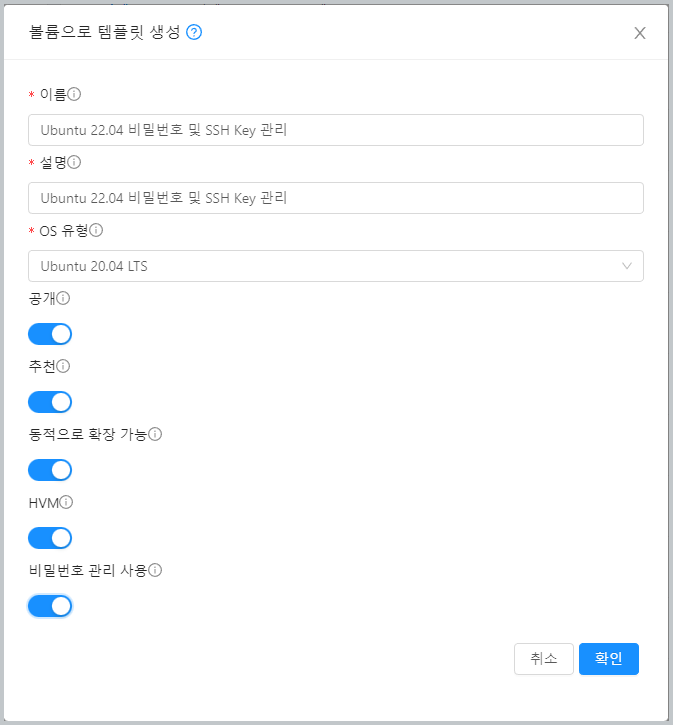Toggle the 동적으로 확장 가능 switch
This screenshot has width=673, height=725.
point(50,470)
